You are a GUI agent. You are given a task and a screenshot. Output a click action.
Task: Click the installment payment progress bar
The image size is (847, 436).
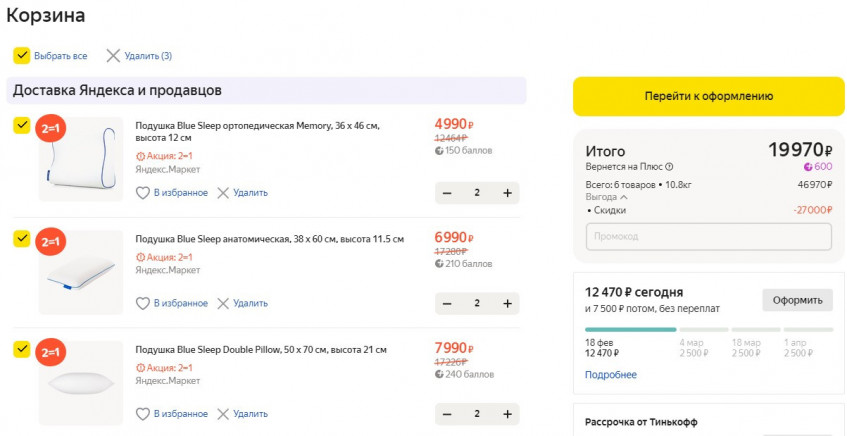pyautogui.click(x=708, y=329)
